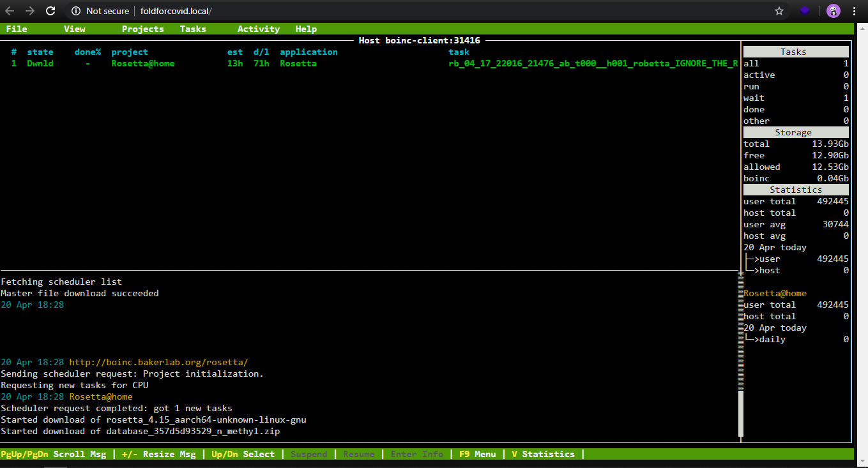
Task: Click the rb_04_17_22016 task name
Action: [593, 63]
